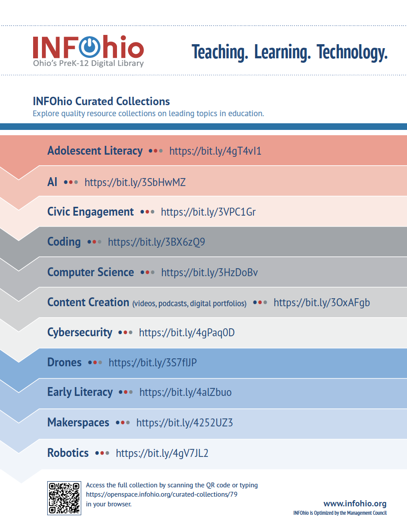
Task: Click the three dots after Adolescent Literacy
Action: coord(156,151)
